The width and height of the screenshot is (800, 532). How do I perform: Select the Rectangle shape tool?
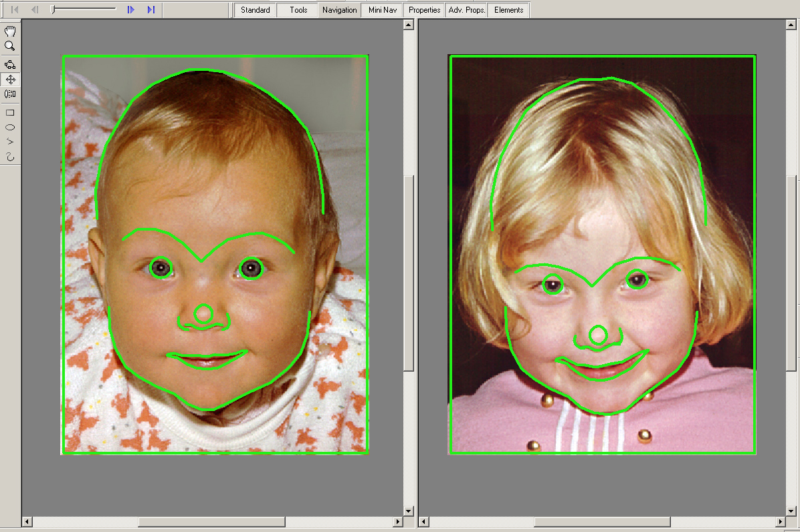point(10,113)
